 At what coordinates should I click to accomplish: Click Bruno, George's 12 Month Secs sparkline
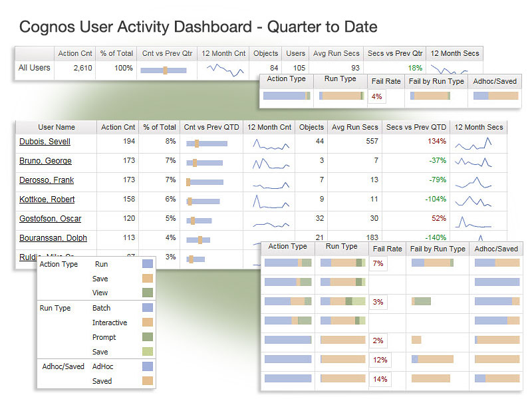[x=473, y=162]
